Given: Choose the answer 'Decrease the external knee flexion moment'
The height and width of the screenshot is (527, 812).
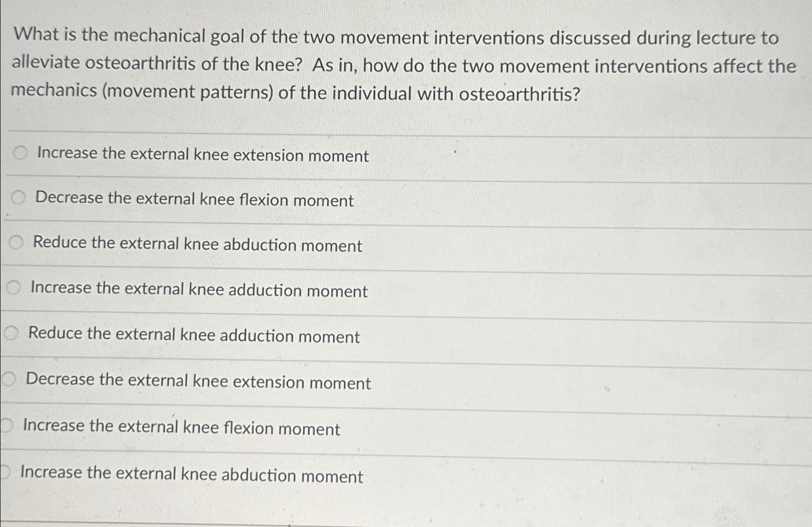Looking at the screenshot, I should [x=194, y=199].
